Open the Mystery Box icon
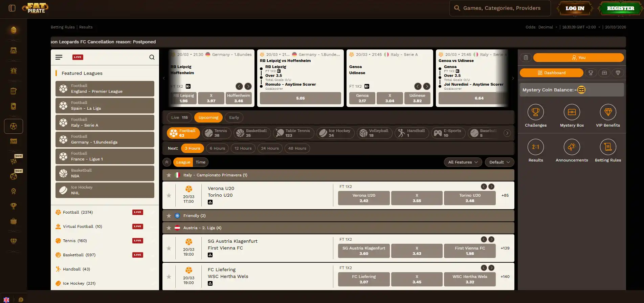 [x=572, y=112]
